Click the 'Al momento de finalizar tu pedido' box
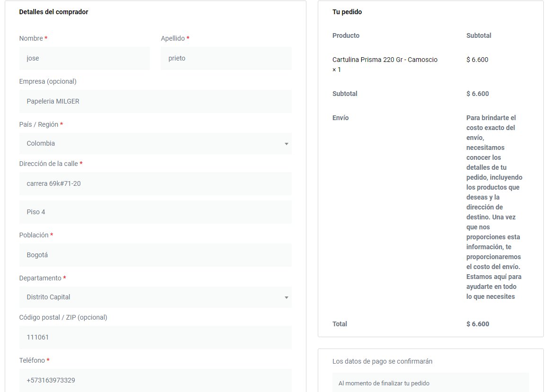This screenshot has height=392, width=549. click(x=430, y=383)
